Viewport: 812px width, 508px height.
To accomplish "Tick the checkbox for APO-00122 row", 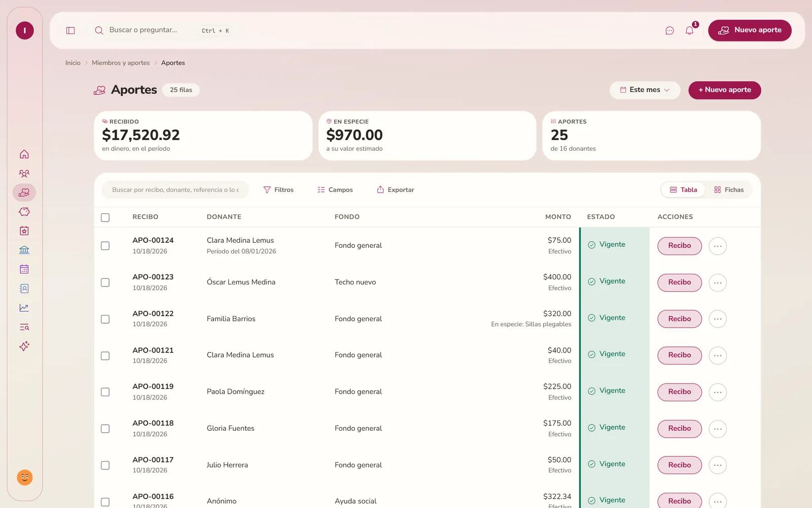I will click(x=105, y=319).
